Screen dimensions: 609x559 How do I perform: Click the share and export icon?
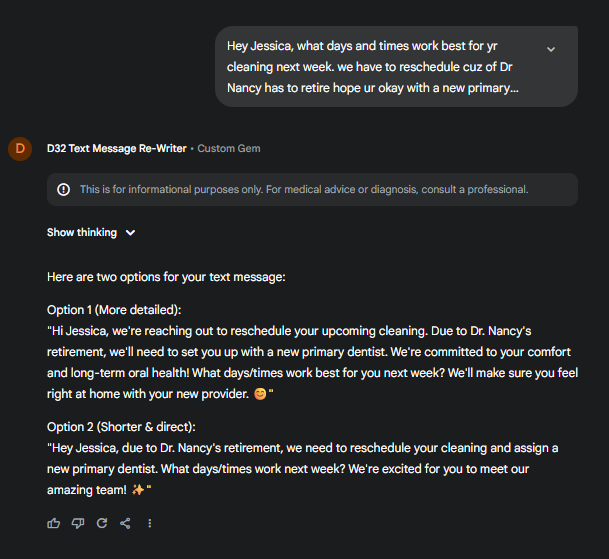click(125, 523)
